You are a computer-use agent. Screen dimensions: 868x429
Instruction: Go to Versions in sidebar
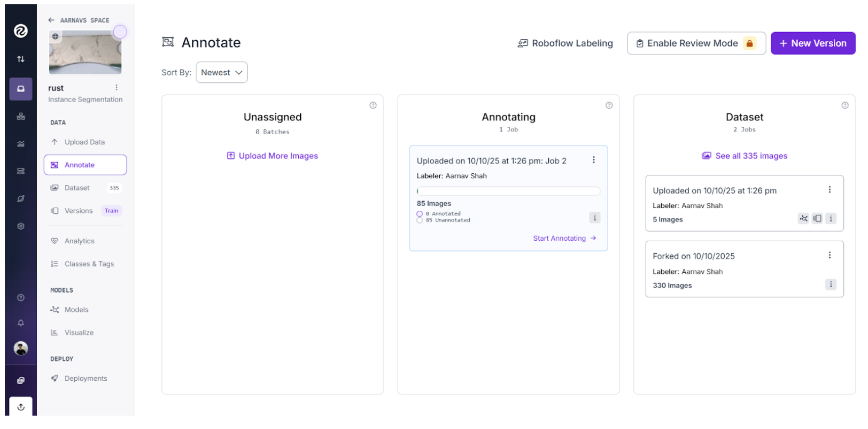[79, 211]
